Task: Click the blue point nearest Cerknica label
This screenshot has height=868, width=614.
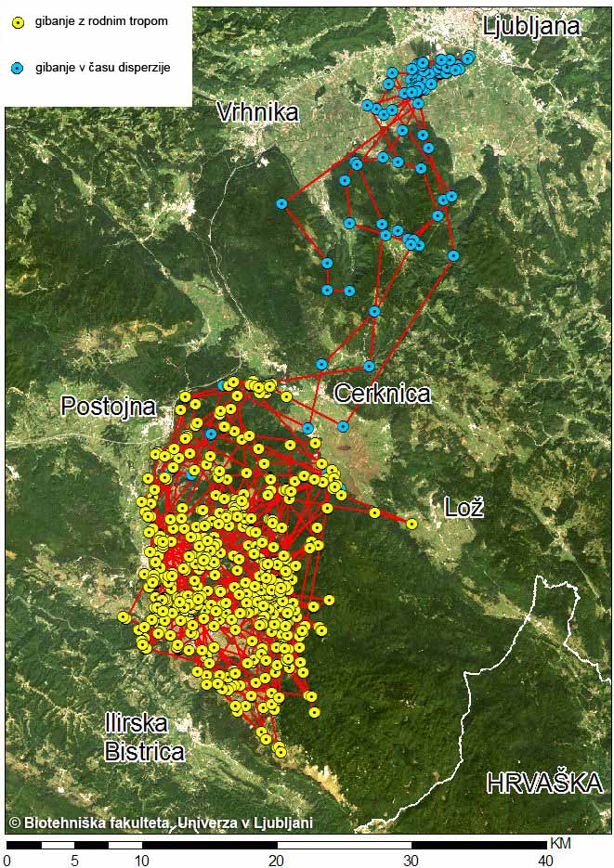Action: (369, 366)
